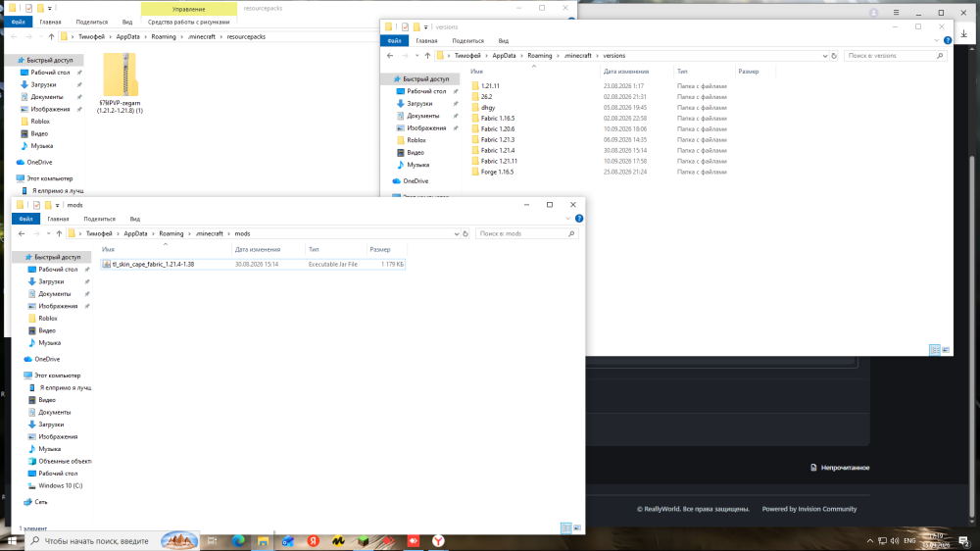Select the Forge 1.16.5 folder in versions
Screen dimensions: 980x551
pos(498,172)
